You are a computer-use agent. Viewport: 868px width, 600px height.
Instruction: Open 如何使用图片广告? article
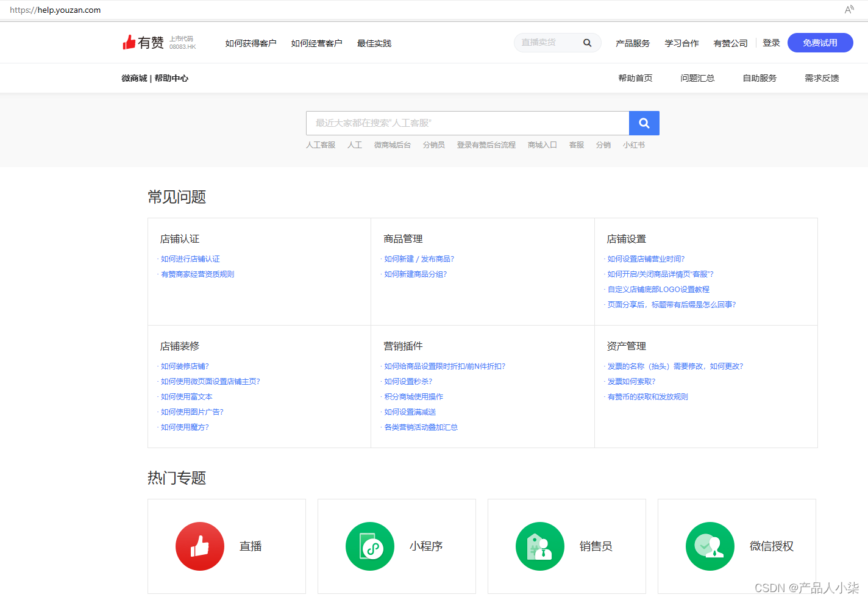point(192,412)
